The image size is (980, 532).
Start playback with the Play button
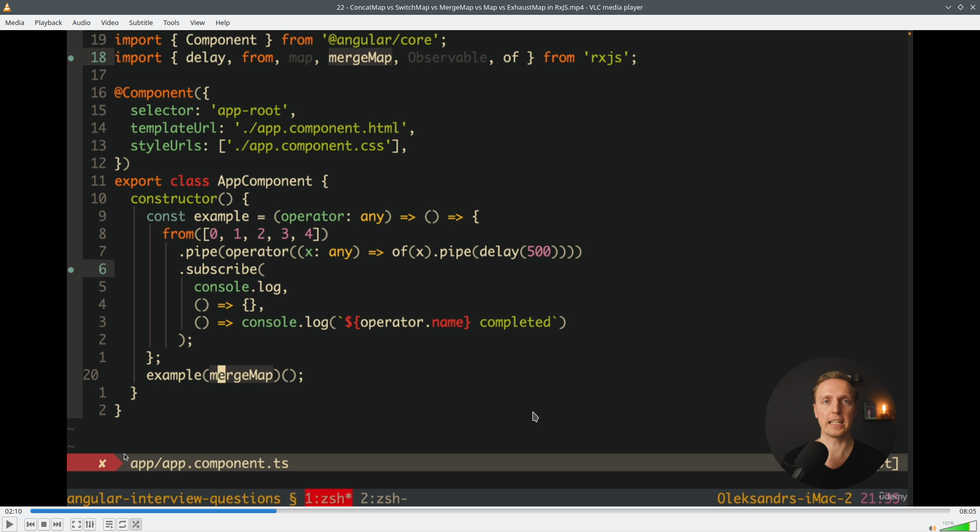click(x=9, y=524)
